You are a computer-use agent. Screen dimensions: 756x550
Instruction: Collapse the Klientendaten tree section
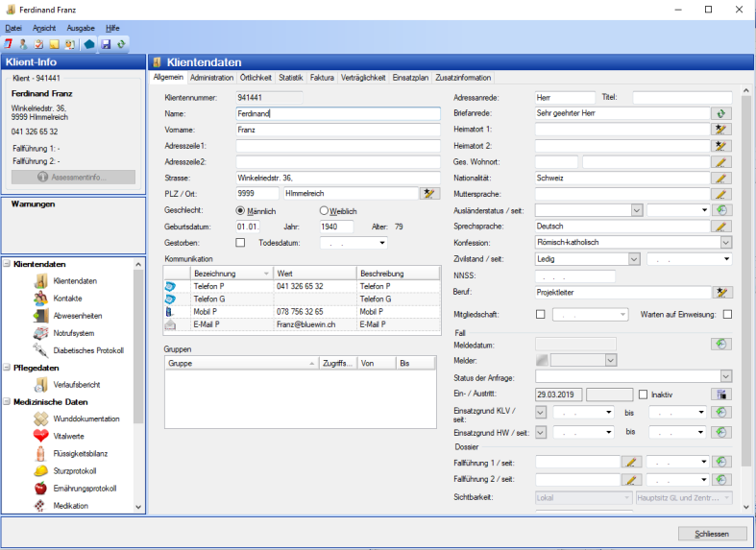click(8, 264)
